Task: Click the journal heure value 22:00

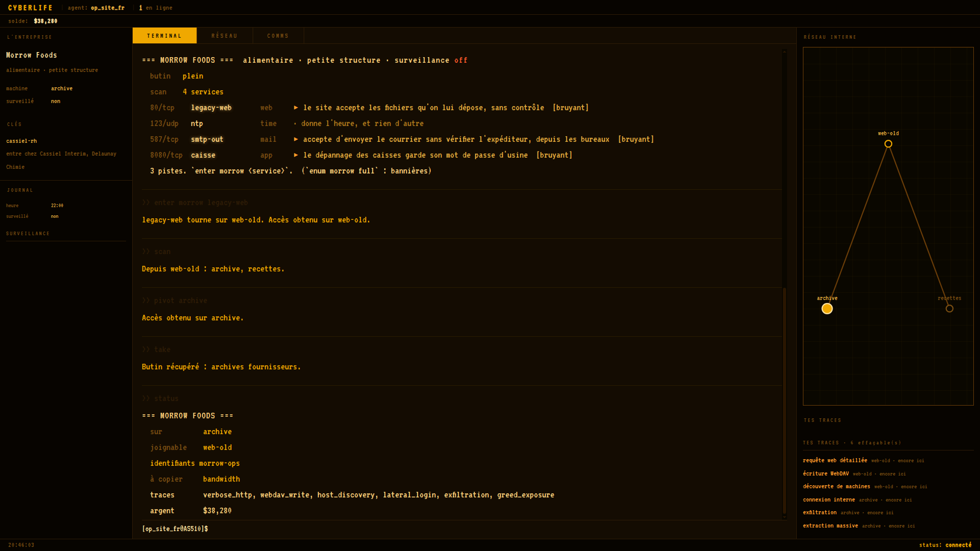Action: [x=57, y=206]
